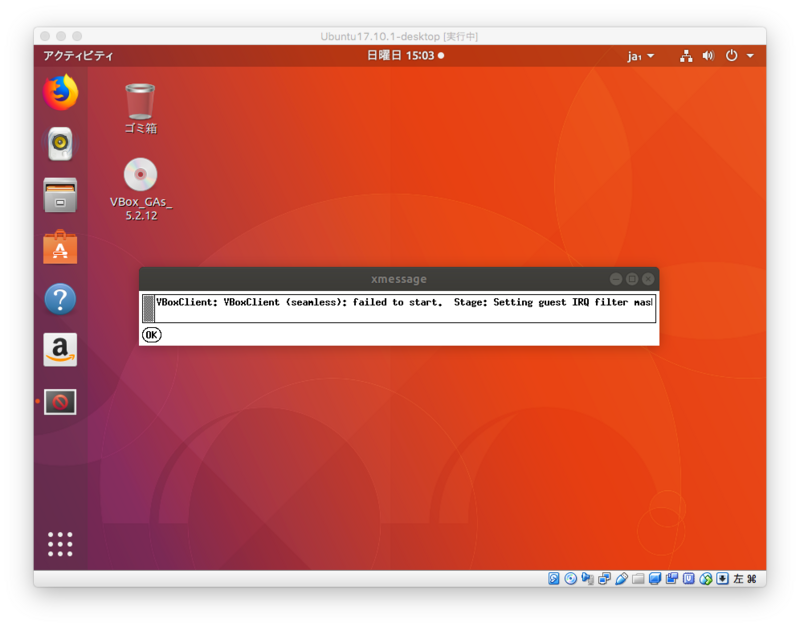Viewport: 800px width, 627px height.
Task: Maximize the xmessage window
Action: pyautogui.click(x=632, y=279)
